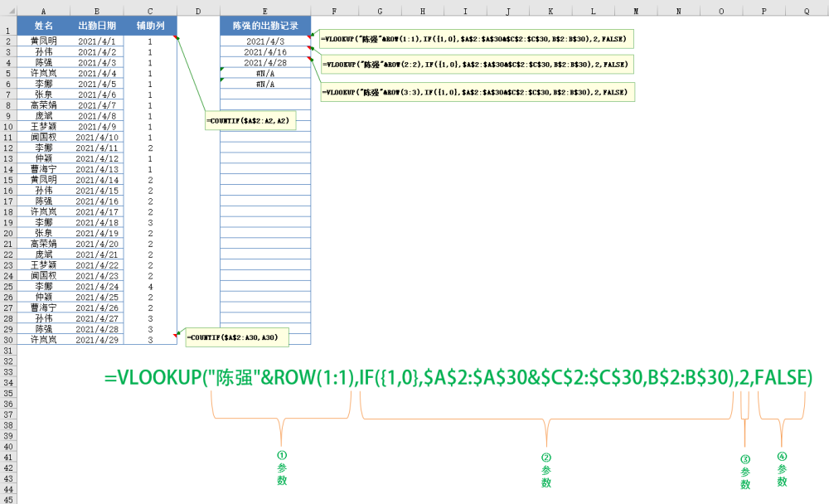
Task: Click the comment containing ROW(3:3) VLOOKUP formula
Action: [478, 92]
